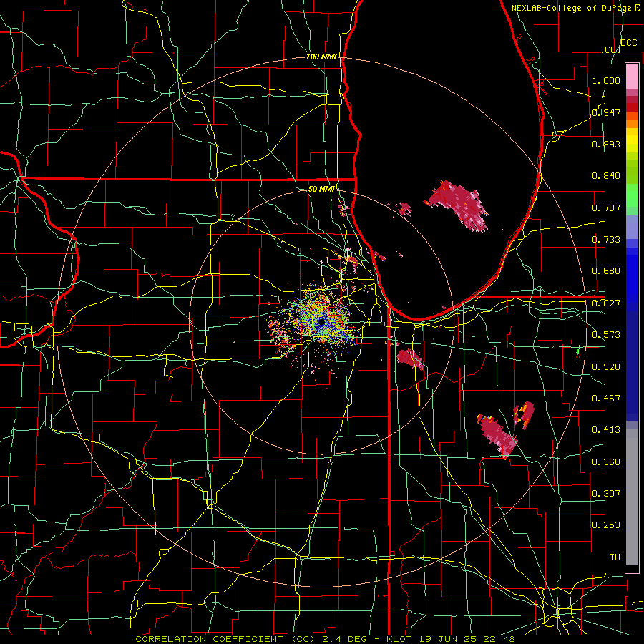Screen dimensions: 644x644
Task: Select the 0.627 scale value
Action: pyautogui.click(x=606, y=303)
